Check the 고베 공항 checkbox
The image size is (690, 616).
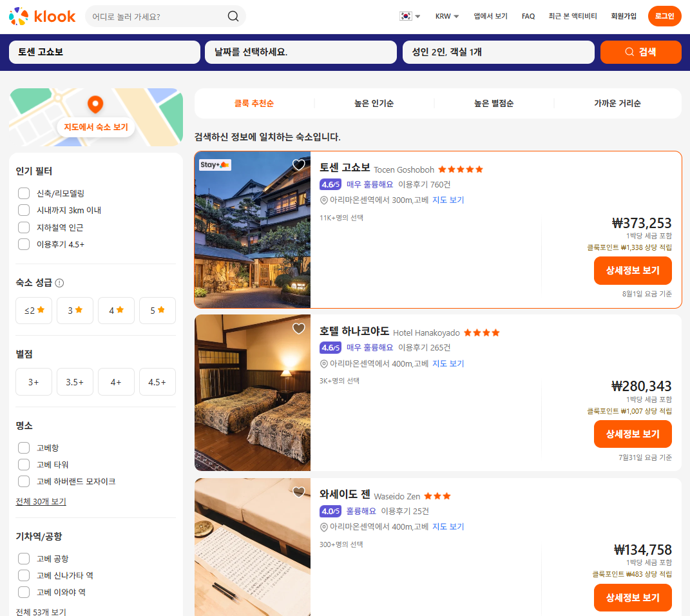coord(24,559)
